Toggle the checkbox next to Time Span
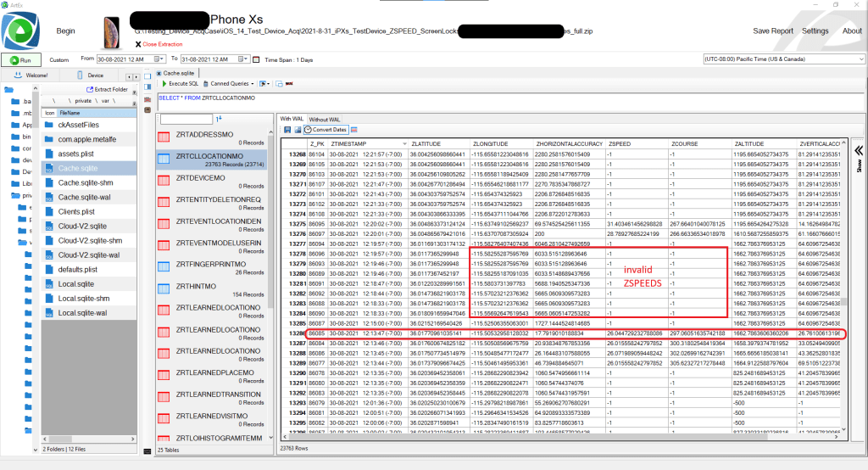 point(257,59)
